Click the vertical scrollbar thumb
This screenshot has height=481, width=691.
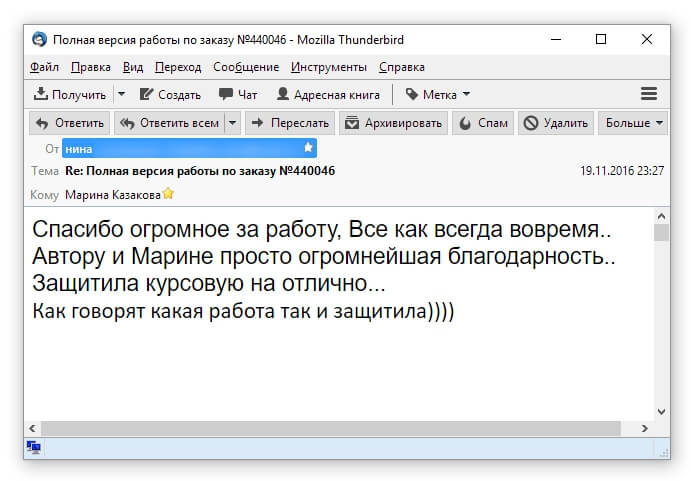pyautogui.click(x=661, y=233)
